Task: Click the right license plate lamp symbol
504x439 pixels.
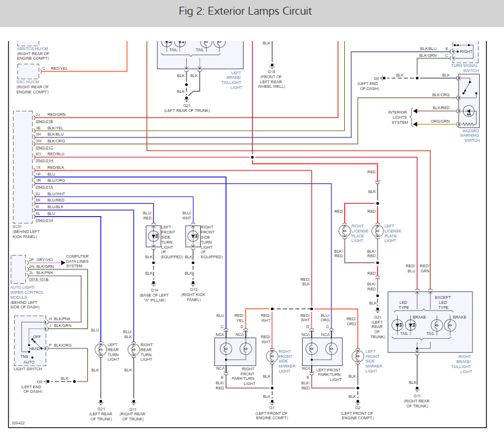Action: (x=345, y=231)
